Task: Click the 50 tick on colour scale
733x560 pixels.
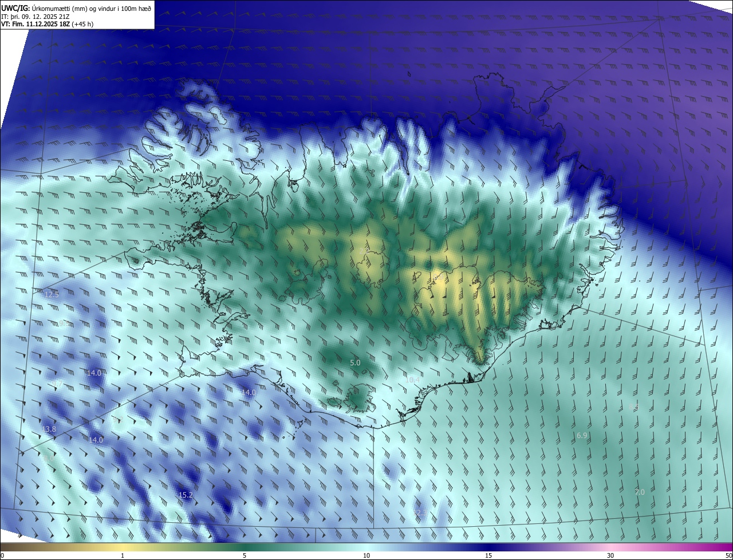Action: 729,555
